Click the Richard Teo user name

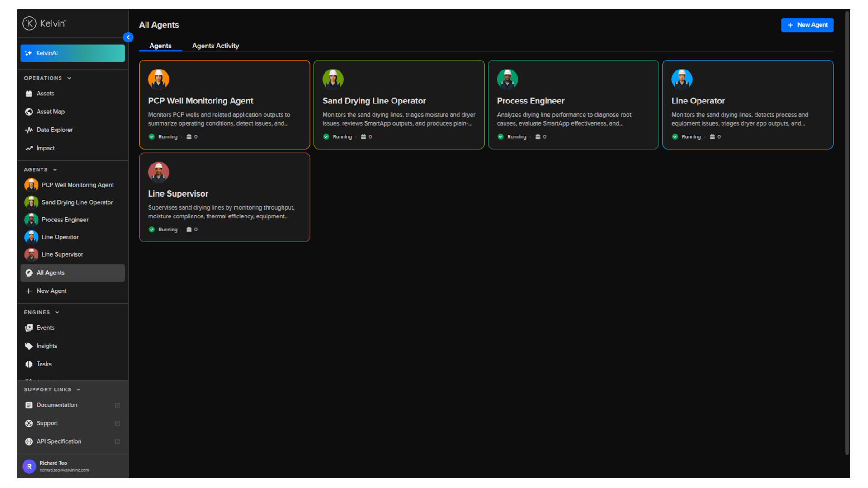click(53, 463)
